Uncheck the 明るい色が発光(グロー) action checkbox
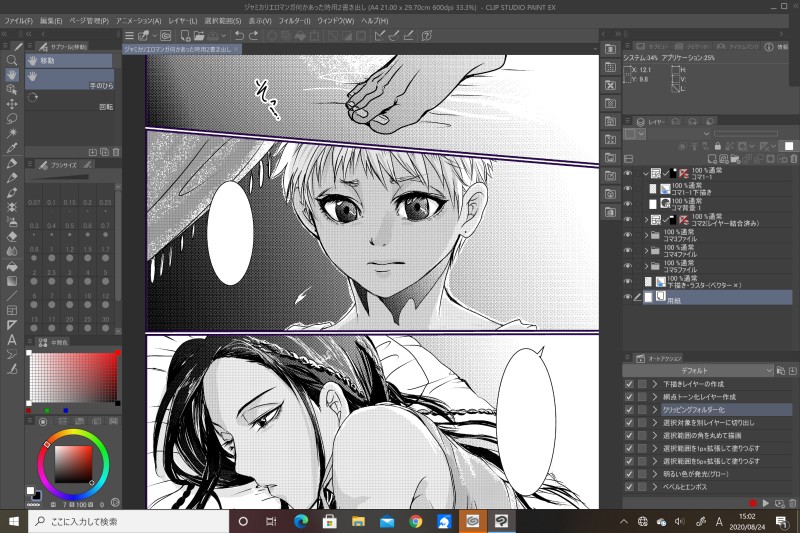 [x=629, y=474]
